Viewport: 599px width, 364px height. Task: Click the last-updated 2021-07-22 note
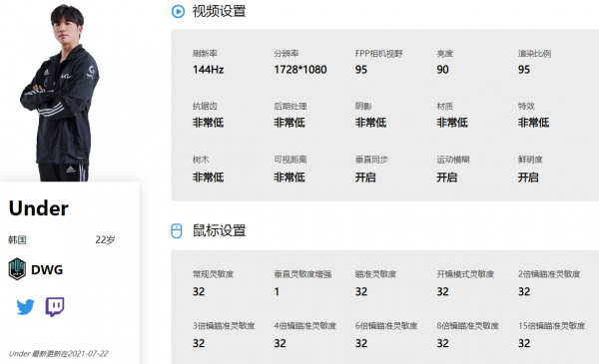pos(59,354)
